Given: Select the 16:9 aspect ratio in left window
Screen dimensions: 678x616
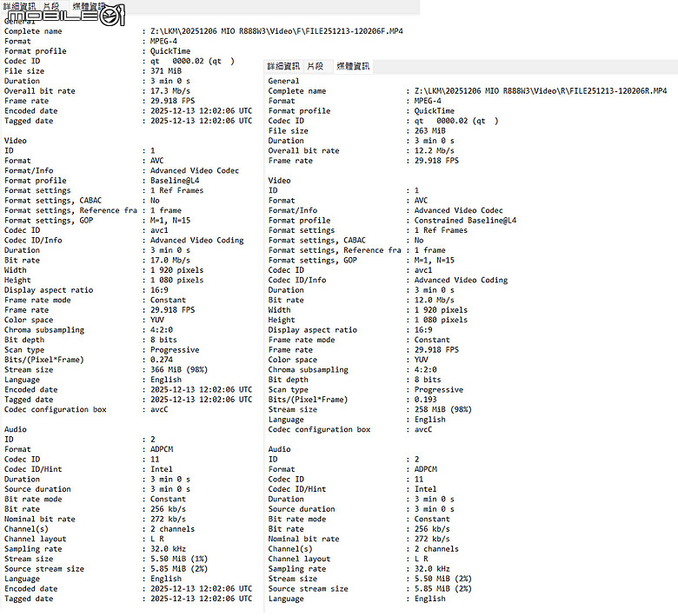Looking at the screenshot, I should point(159,290).
